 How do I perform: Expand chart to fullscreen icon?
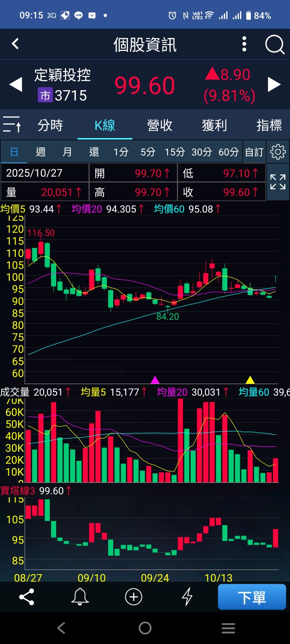[x=278, y=182]
